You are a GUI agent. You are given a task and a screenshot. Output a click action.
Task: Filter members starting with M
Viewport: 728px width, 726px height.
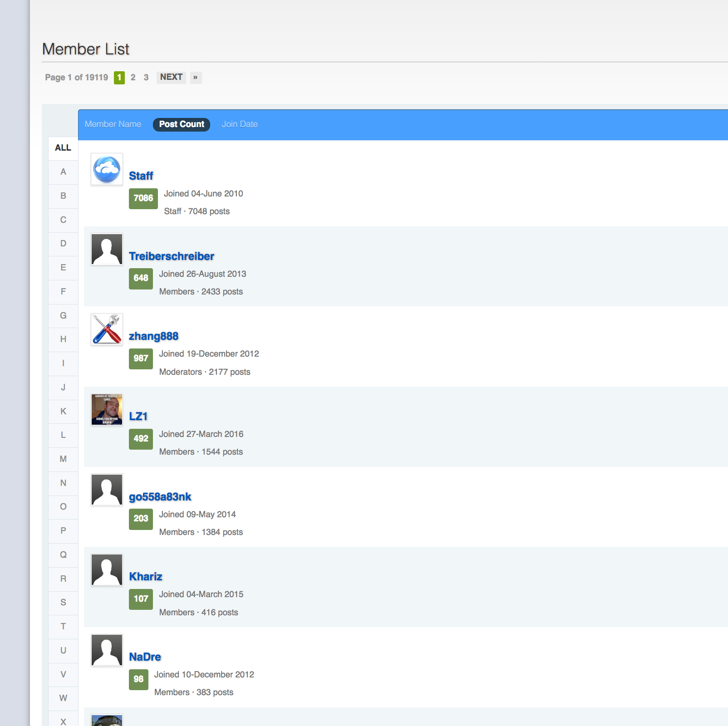coord(63,459)
